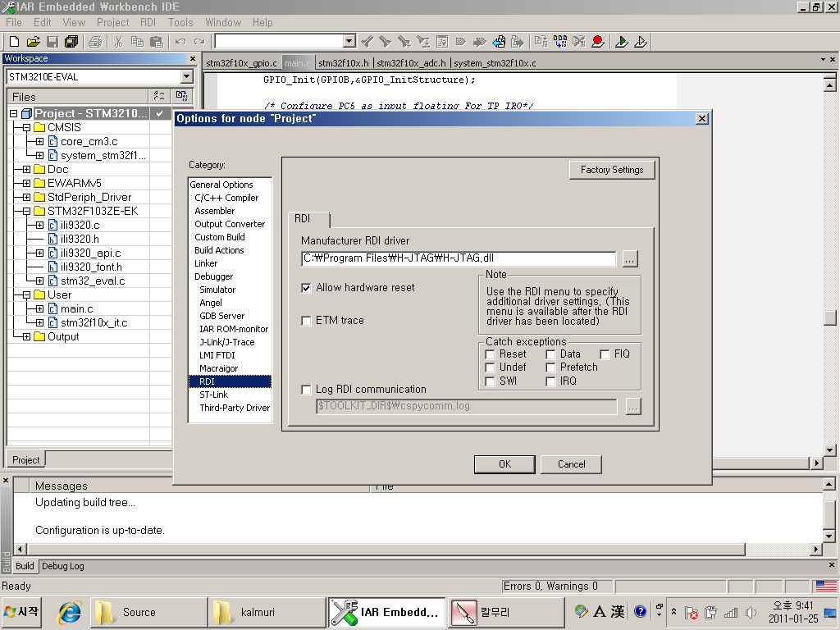This screenshot has width=840, height=630.
Task: Save the current file via floppy icon
Action: coord(52,41)
